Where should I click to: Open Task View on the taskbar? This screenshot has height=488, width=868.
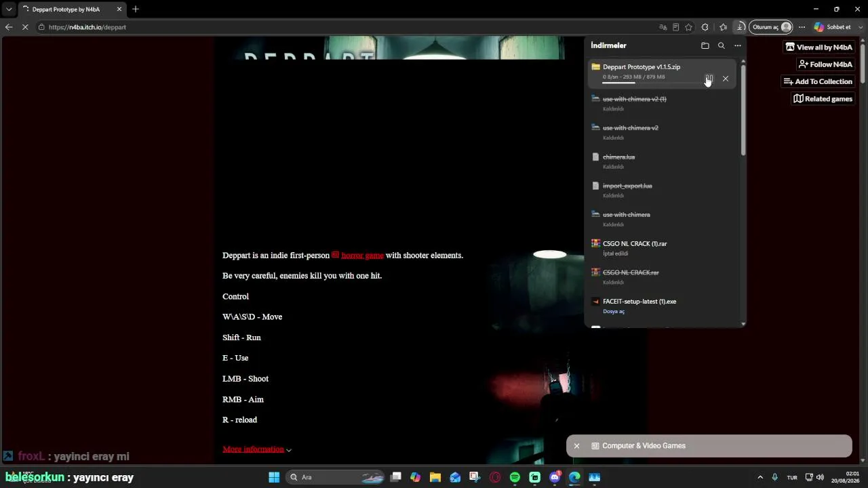point(396,477)
